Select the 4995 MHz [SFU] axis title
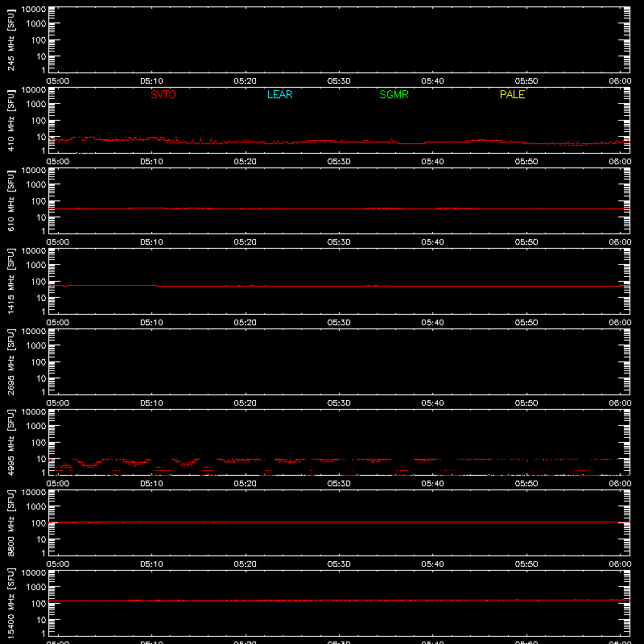The height and width of the screenshot is (644, 644). coord(10,442)
